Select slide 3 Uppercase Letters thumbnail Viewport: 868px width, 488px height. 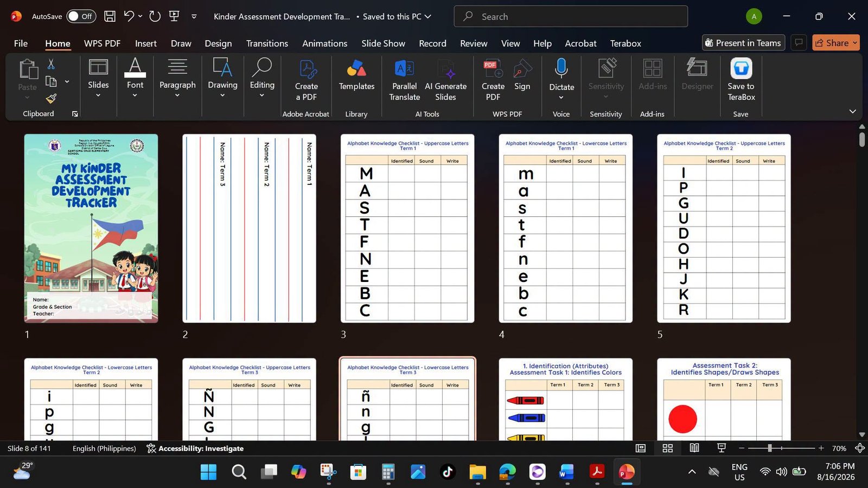[407, 228]
